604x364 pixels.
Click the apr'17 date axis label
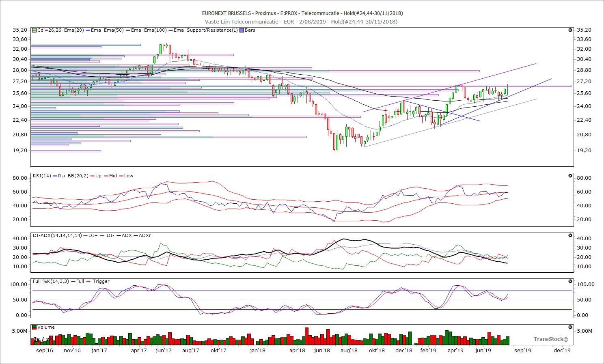click(x=139, y=350)
